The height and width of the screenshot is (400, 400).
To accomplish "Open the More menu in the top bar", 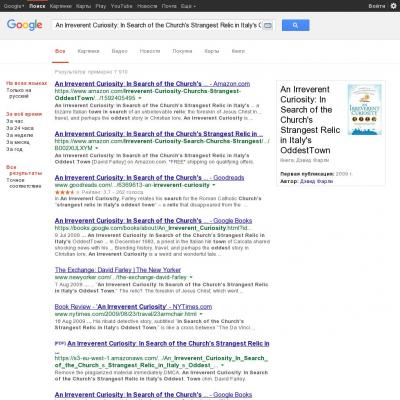I will [188, 6].
